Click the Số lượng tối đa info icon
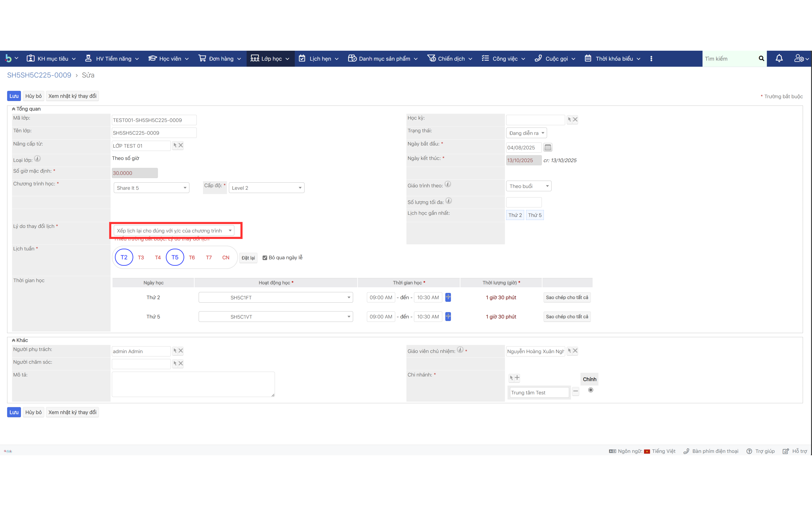The image size is (812, 507). click(x=449, y=201)
